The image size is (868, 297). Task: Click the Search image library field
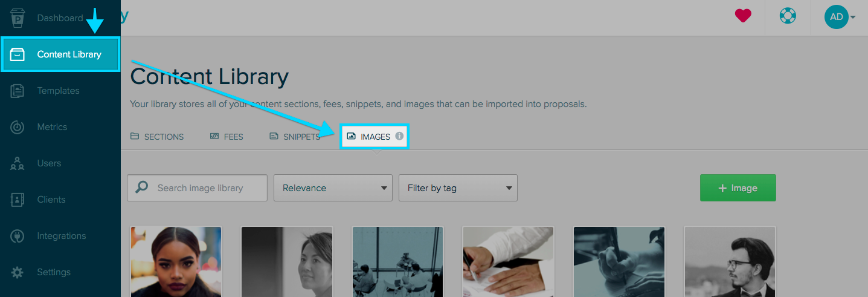[205, 188]
